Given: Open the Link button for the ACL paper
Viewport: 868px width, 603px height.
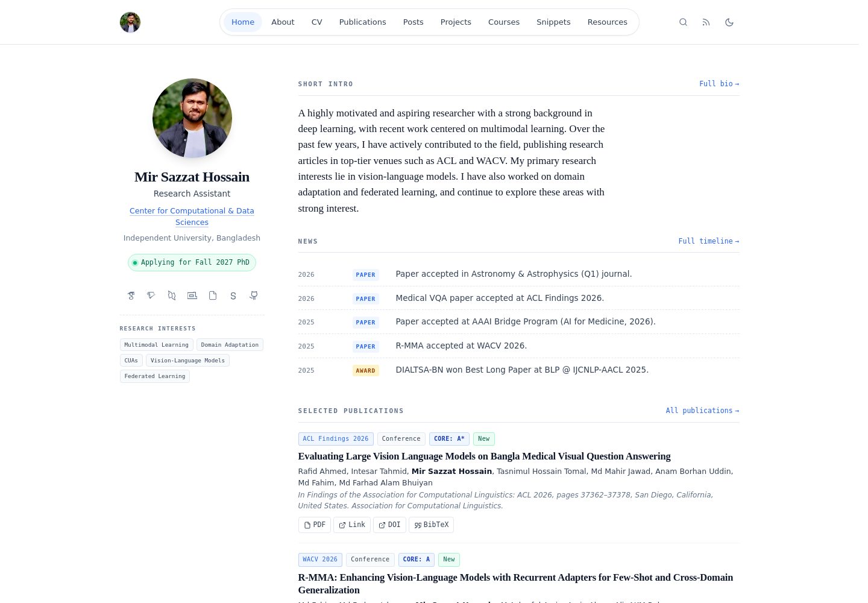Looking at the screenshot, I should [352, 525].
